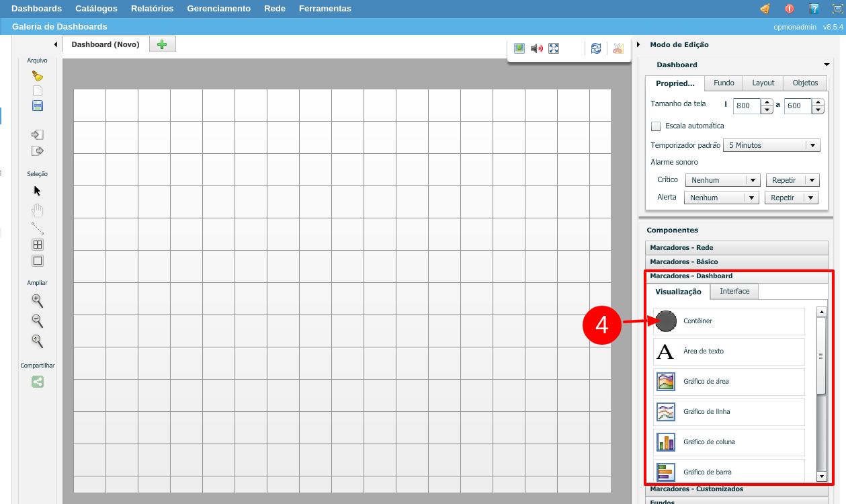
Task: Click the screen width input field
Action: click(x=747, y=106)
